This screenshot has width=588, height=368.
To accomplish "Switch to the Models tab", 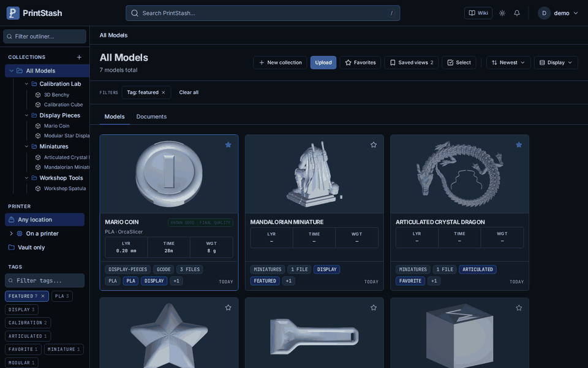I will (115, 117).
